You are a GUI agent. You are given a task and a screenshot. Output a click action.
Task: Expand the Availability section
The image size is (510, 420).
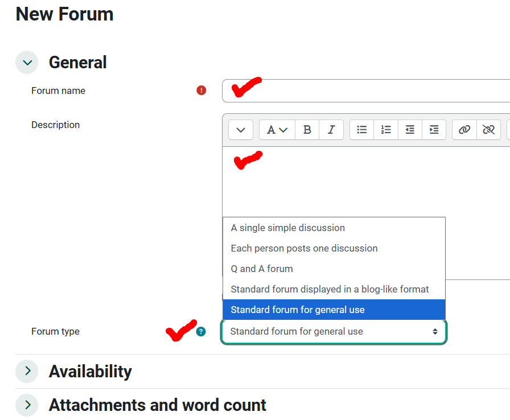pyautogui.click(x=27, y=372)
